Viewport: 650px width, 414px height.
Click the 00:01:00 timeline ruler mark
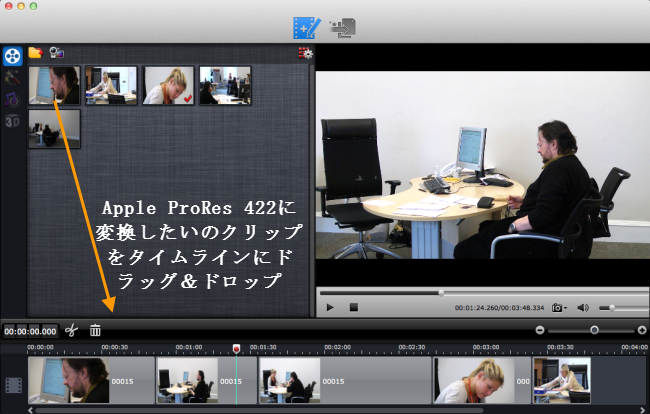click(x=189, y=347)
